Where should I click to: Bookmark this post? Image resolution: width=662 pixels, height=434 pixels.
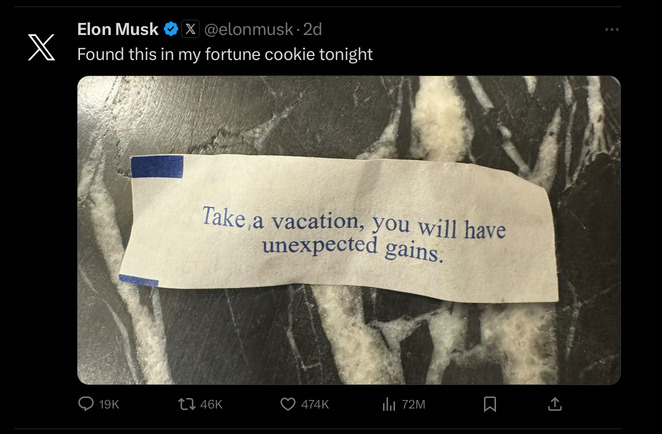(490, 404)
